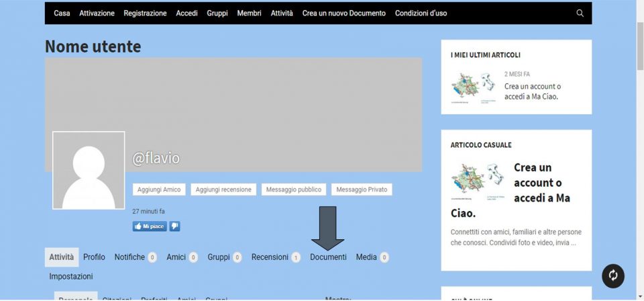The height and width of the screenshot is (301, 644).
Task: Open Condizioni d'uso menu item
Action: pos(421,13)
